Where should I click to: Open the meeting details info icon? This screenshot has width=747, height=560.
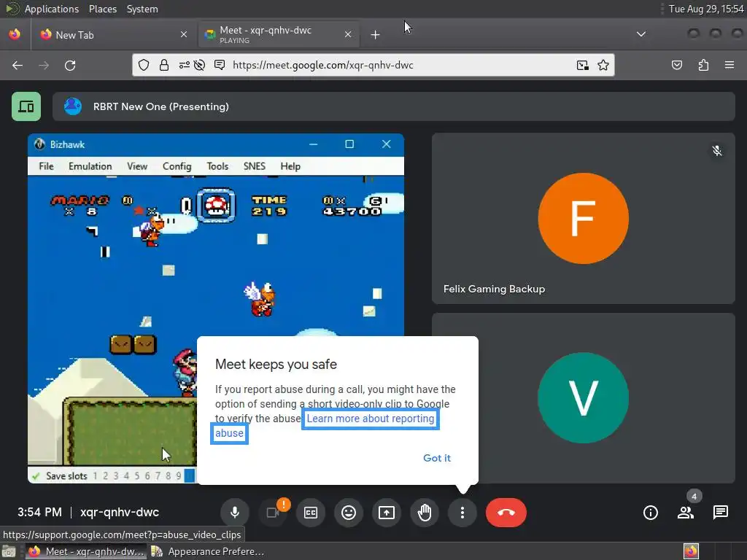[x=650, y=513]
